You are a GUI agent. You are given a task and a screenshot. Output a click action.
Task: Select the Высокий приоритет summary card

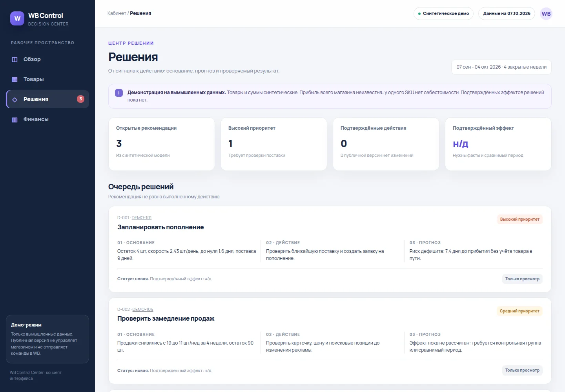coord(274,144)
